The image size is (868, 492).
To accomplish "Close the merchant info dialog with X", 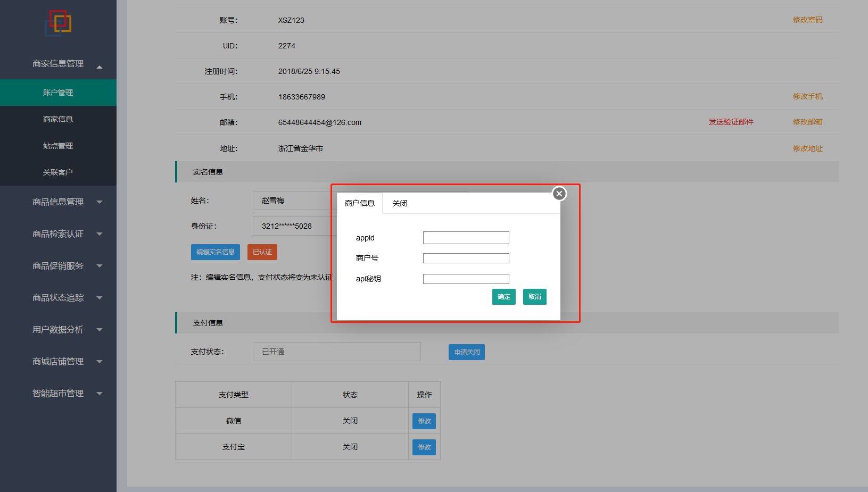I will [559, 194].
